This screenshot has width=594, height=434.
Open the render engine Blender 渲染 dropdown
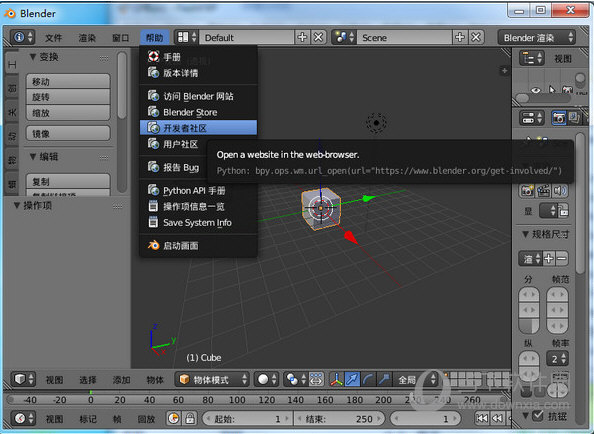[537, 37]
